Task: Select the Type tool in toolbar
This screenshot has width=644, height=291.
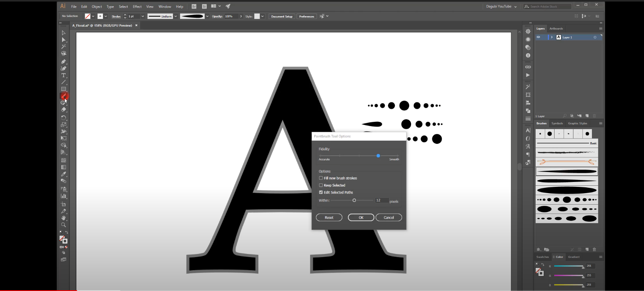Action: tap(64, 76)
